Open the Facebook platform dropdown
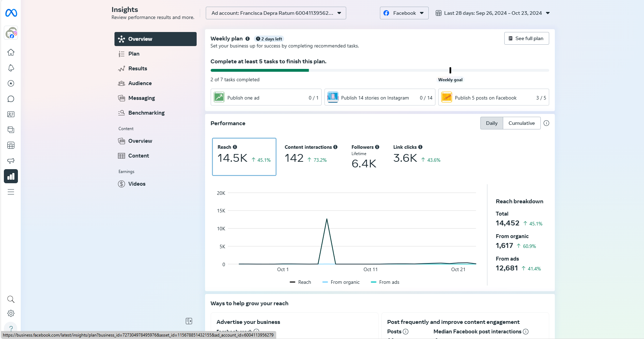 click(x=404, y=13)
